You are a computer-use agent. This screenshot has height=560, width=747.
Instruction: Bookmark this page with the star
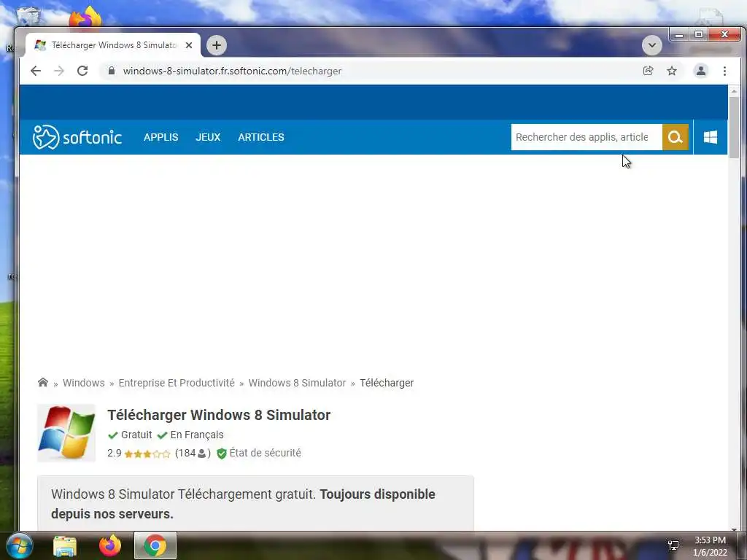(x=672, y=71)
